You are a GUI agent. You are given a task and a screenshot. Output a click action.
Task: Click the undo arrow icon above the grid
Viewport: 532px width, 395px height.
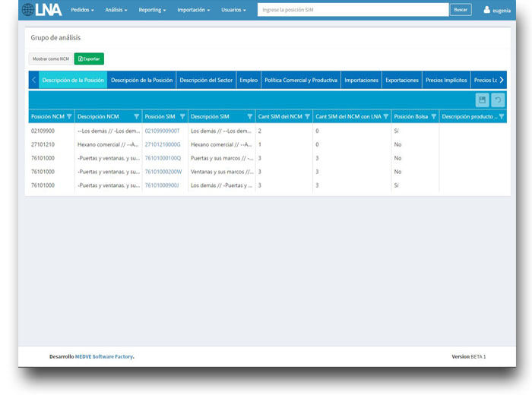coord(498,100)
